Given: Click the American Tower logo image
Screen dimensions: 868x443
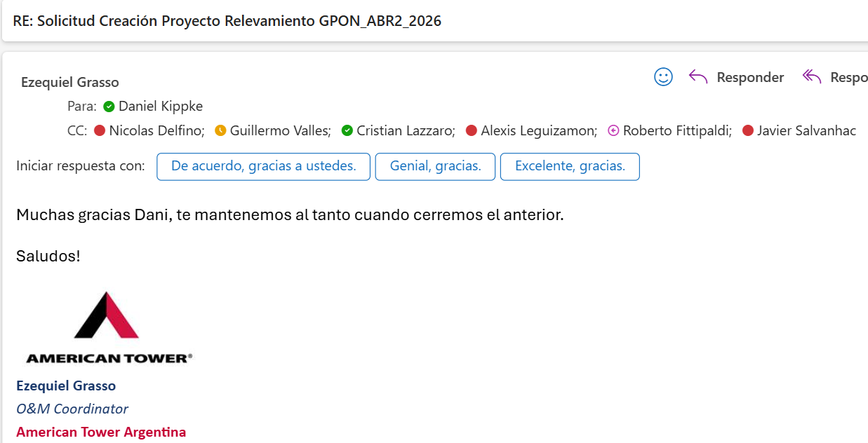Looking at the screenshot, I should (109, 328).
